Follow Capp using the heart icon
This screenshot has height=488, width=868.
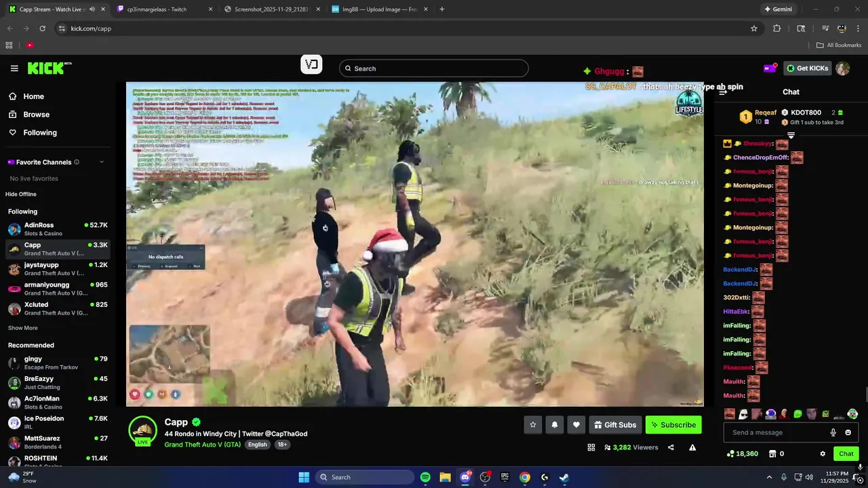click(576, 425)
